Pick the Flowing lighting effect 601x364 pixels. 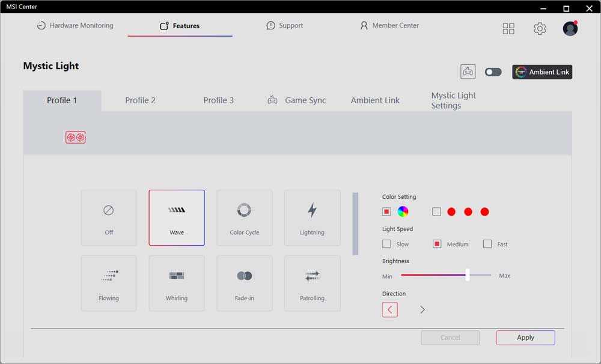[109, 284]
